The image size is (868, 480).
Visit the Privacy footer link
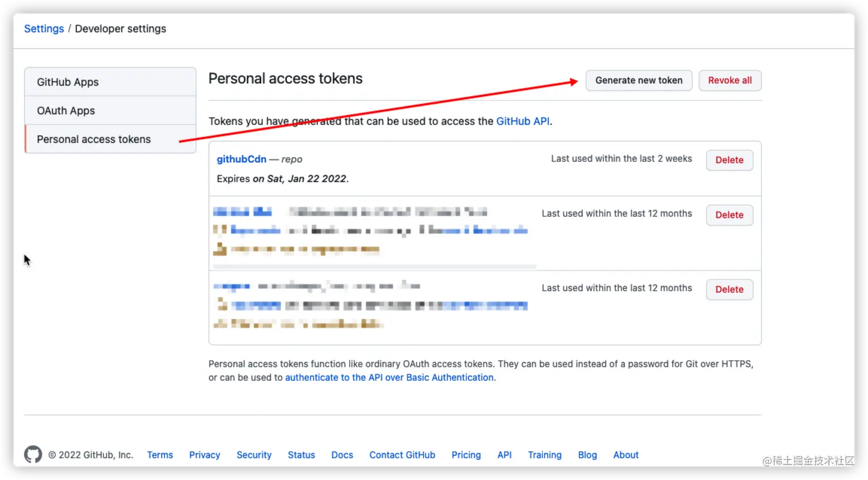(x=204, y=455)
